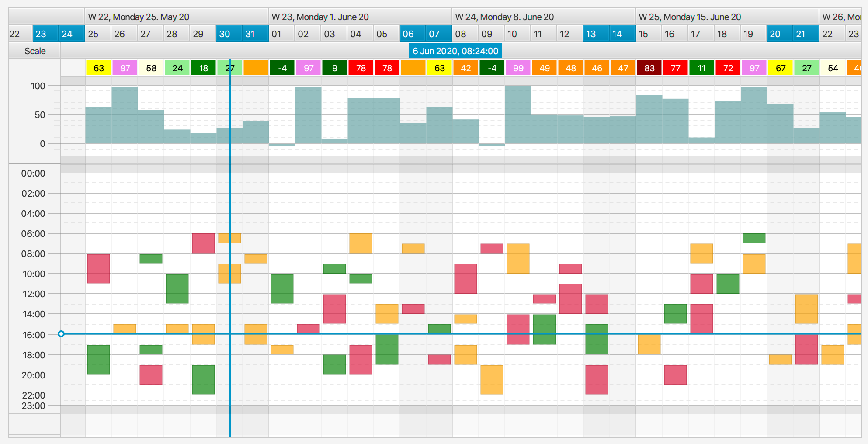Screen dimensions: 868x444
Task: Click the light green value cell 24
Action: pos(177,68)
